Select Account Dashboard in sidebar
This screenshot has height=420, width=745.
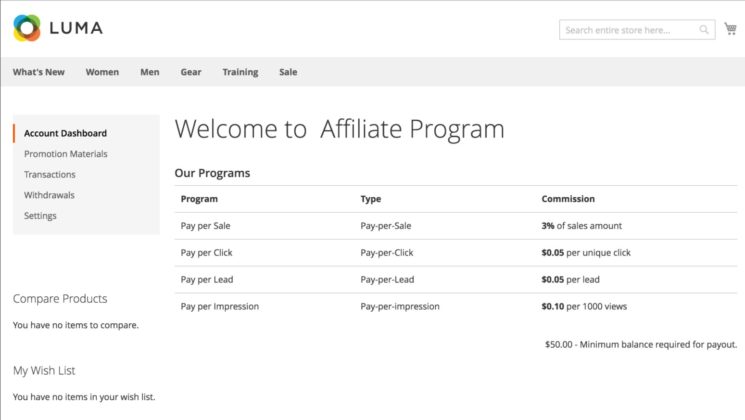(x=65, y=133)
